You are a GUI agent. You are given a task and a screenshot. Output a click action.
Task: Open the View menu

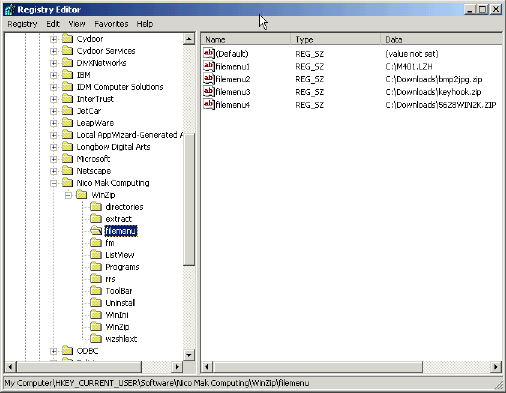click(x=77, y=24)
